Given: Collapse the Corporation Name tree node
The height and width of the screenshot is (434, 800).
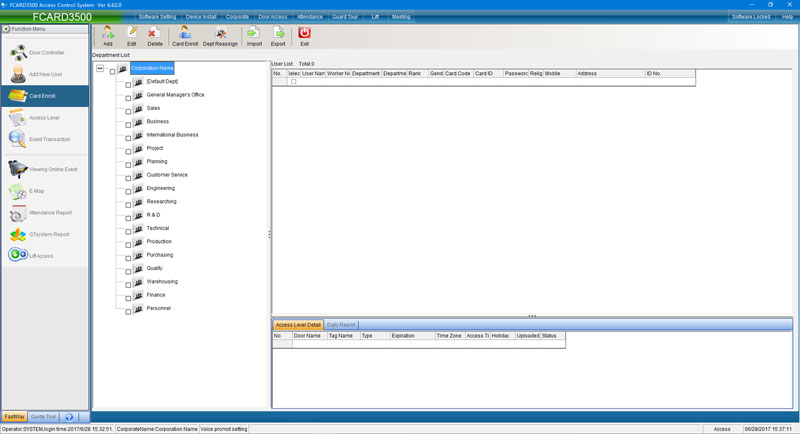Looking at the screenshot, I should (100, 69).
